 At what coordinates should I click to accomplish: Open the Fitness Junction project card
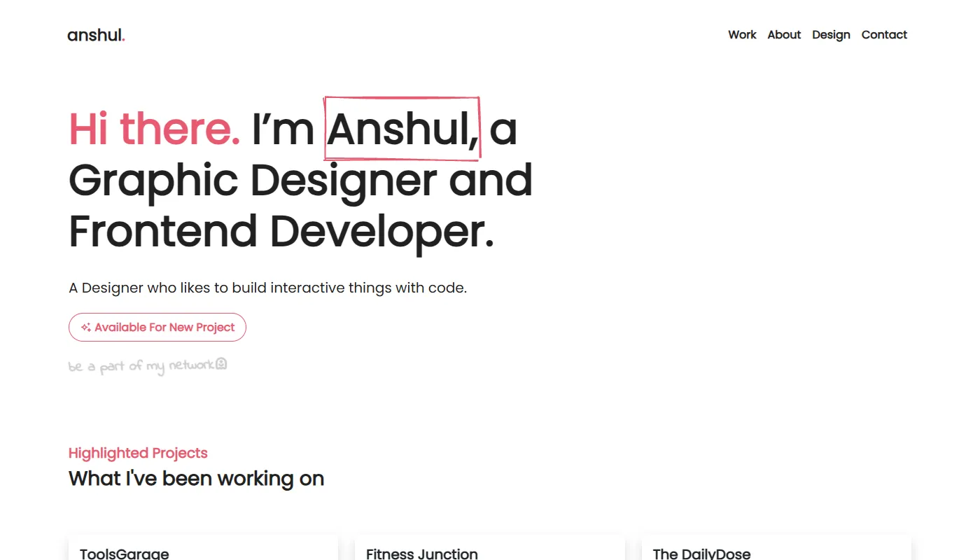tap(490, 548)
